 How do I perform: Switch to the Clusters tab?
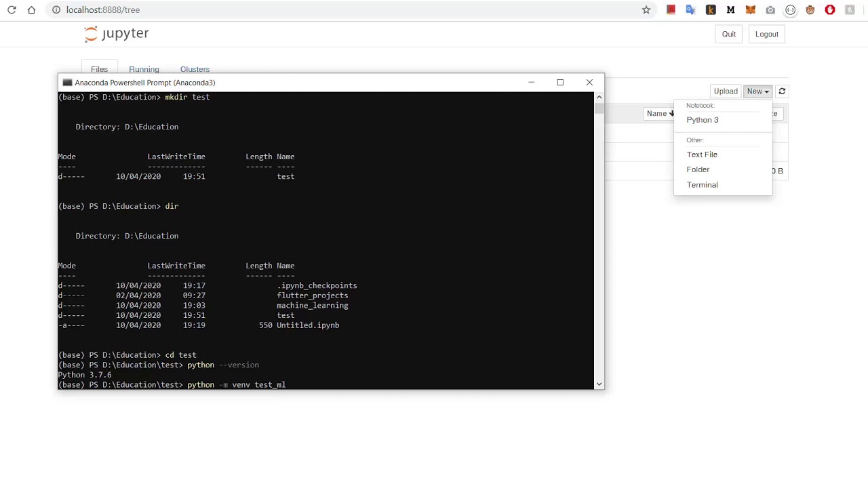tap(195, 69)
